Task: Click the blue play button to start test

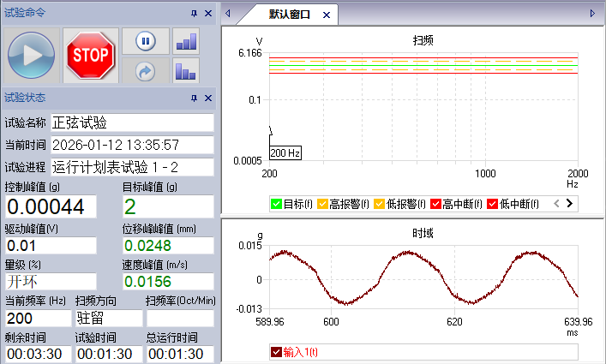Action: coord(32,56)
